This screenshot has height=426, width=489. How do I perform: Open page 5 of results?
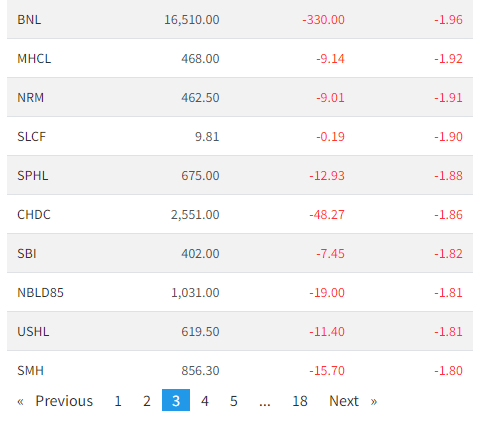(234, 400)
